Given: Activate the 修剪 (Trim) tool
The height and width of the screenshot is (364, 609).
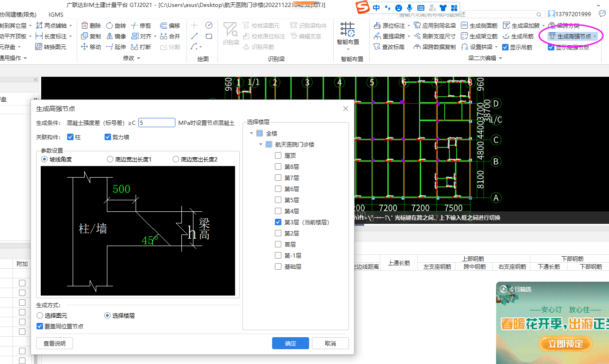Looking at the screenshot, I should (x=141, y=25).
